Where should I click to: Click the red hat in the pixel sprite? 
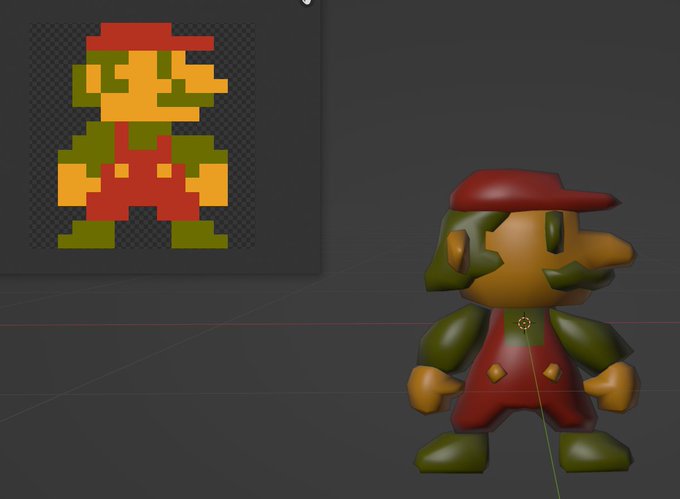[x=148, y=38]
